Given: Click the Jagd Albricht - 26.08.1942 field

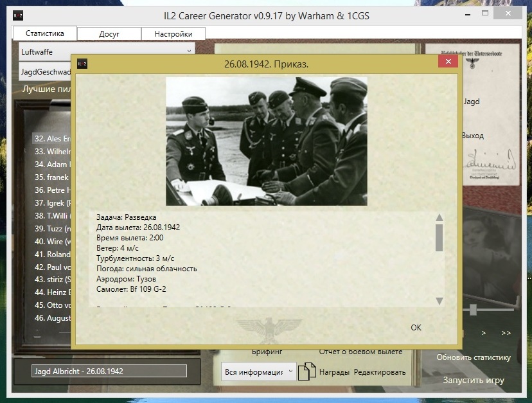Looking at the screenshot, I should [109, 371].
